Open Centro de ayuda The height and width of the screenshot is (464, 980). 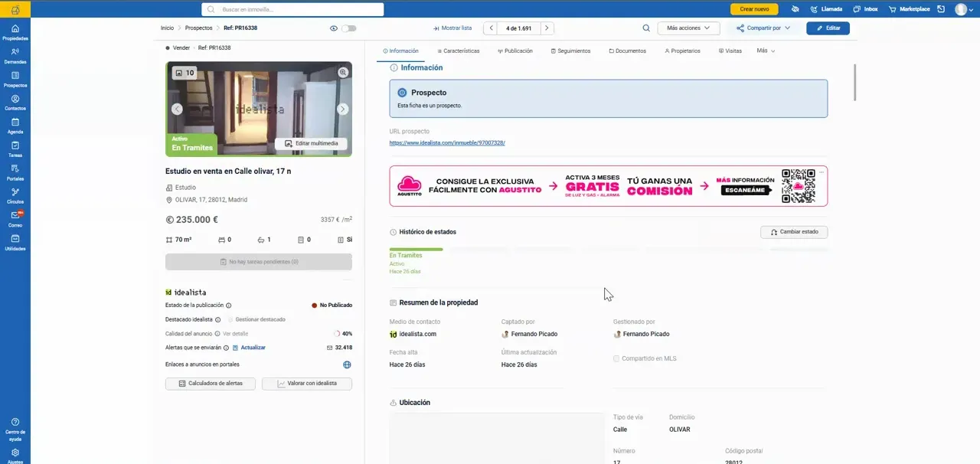pyautogui.click(x=15, y=430)
